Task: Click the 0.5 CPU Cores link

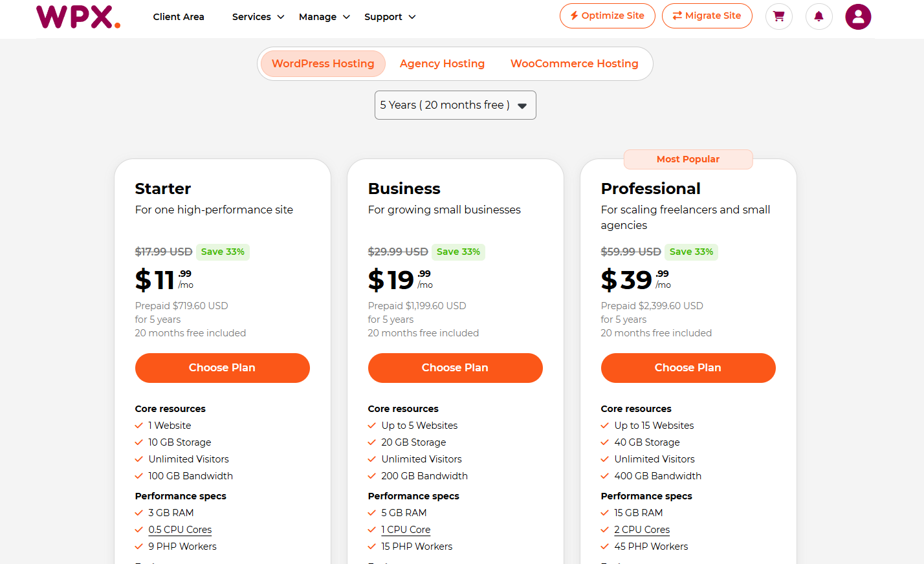Action: pos(180,530)
